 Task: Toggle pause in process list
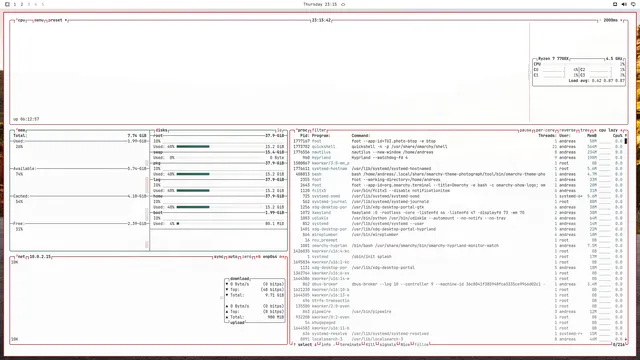(525, 130)
